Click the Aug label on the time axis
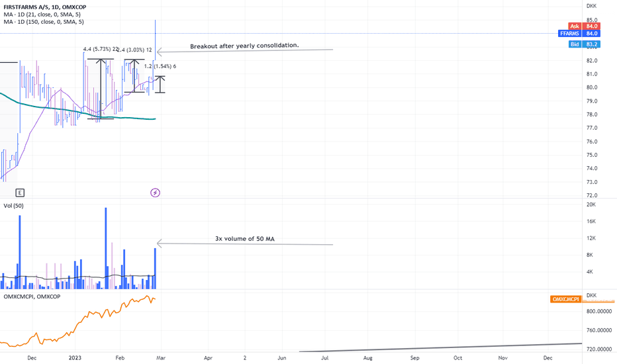Screen dimensions: 617x364 click(367, 357)
